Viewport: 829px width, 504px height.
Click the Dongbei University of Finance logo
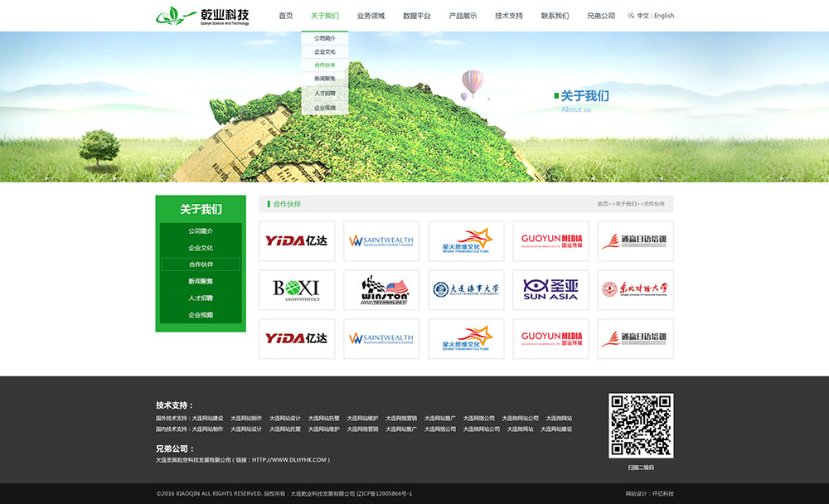pos(636,289)
